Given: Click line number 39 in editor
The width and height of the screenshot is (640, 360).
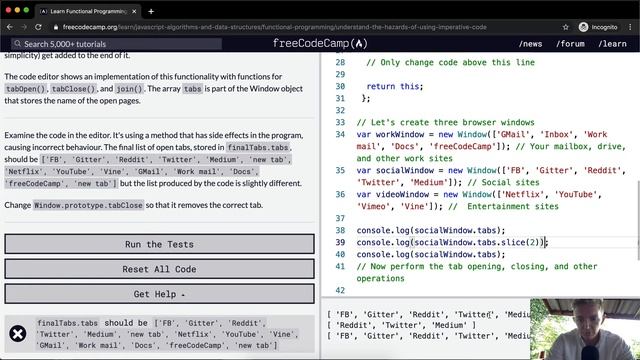Looking at the screenshot, I should [340, 242].
